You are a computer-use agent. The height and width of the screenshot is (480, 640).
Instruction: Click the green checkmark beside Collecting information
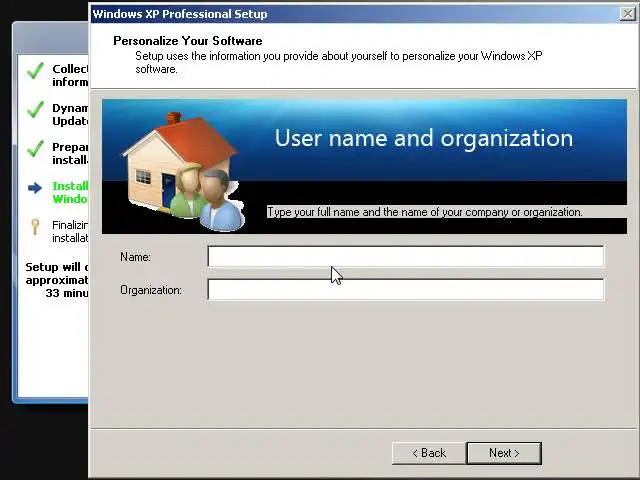[x=35, y=71]
